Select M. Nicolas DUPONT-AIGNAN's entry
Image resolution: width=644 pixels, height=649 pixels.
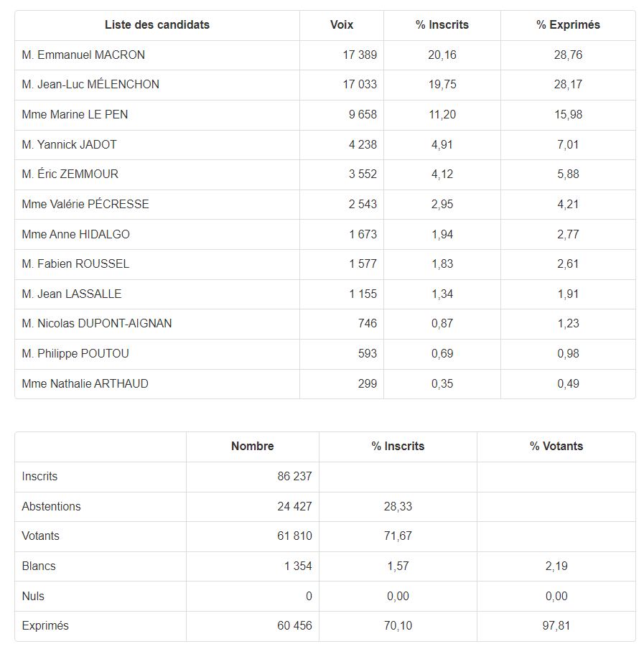click(96, 324)
